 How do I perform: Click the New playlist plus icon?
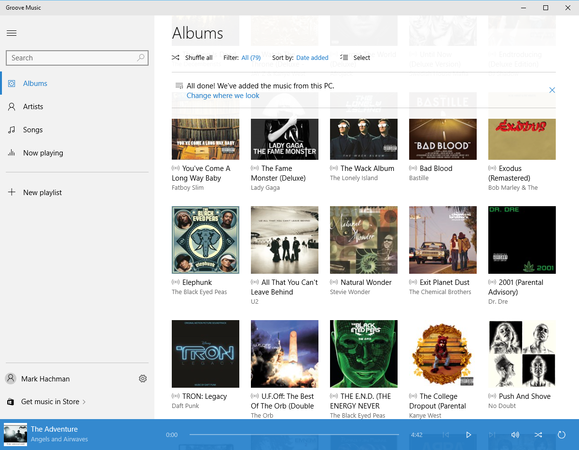(x=12, y=192)
